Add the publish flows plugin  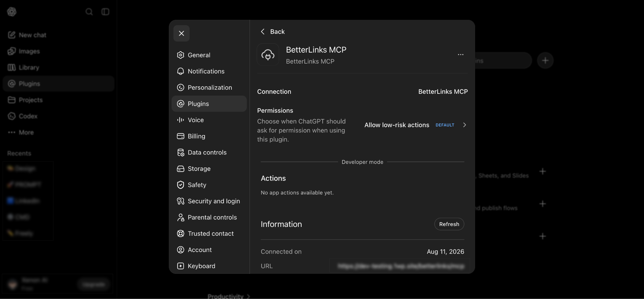[x=542, y=204]
